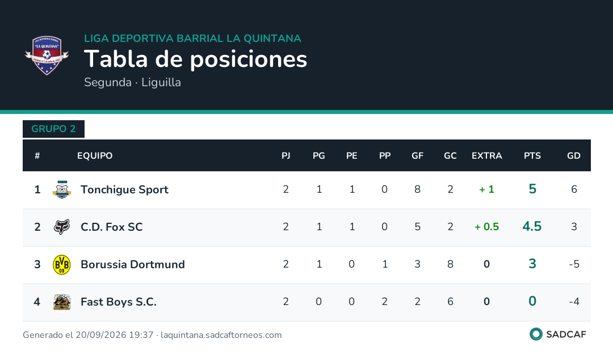Click the EQUIPO column header
Screen dimensions: 613x364
pos(95,156)
